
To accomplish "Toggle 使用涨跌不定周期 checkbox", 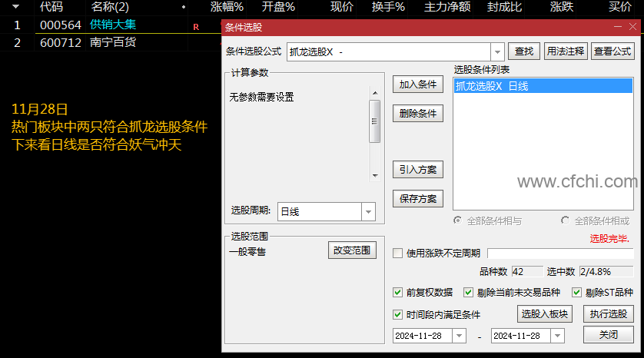I will (397, 254).
